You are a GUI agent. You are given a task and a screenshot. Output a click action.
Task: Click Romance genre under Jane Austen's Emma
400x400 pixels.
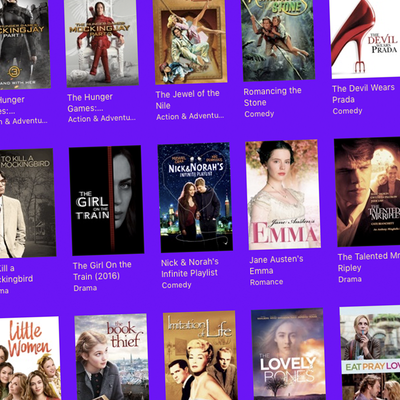point(267,282)
